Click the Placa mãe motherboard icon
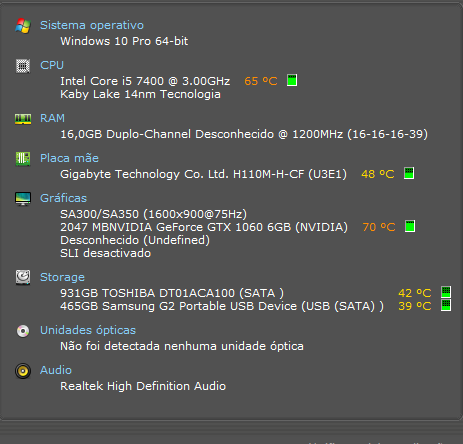Image resolution: width=463 pixels, height=444 pixels. point(23,159)
